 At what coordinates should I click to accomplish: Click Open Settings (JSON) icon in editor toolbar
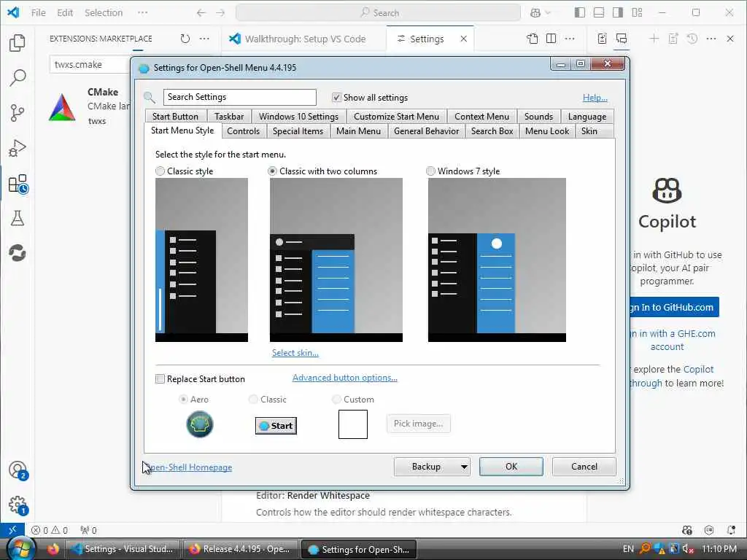tap(532, 39)
